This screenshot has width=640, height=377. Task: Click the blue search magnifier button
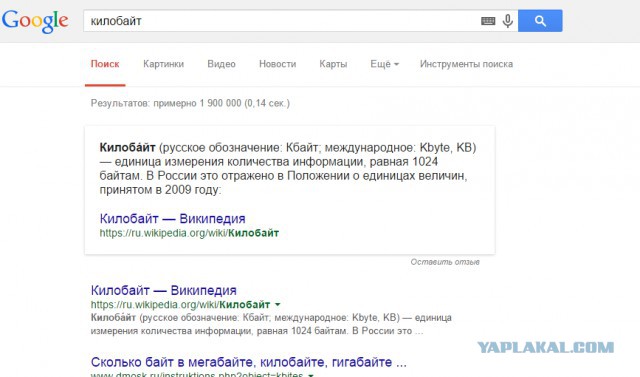(x=540, y=21)
